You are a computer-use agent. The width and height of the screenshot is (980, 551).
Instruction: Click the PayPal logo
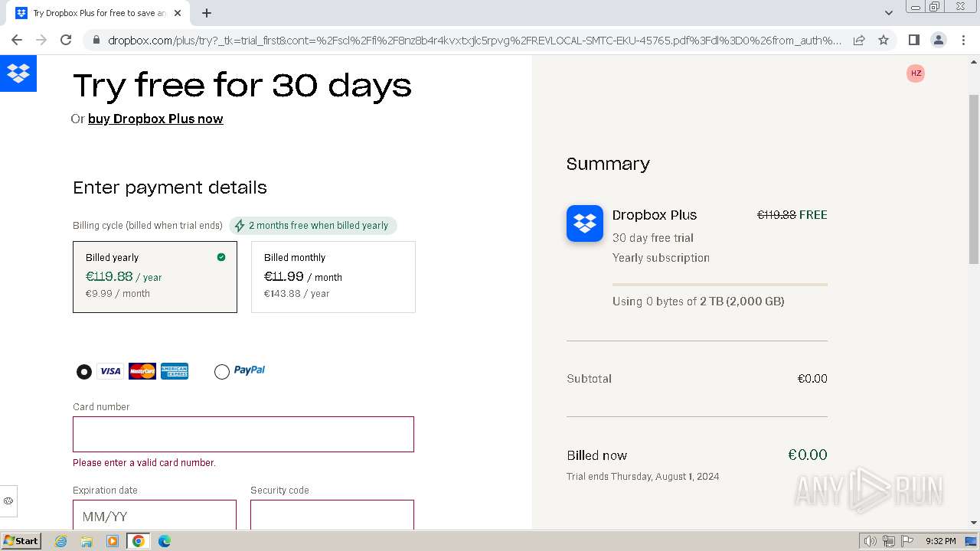click(250, 370)
